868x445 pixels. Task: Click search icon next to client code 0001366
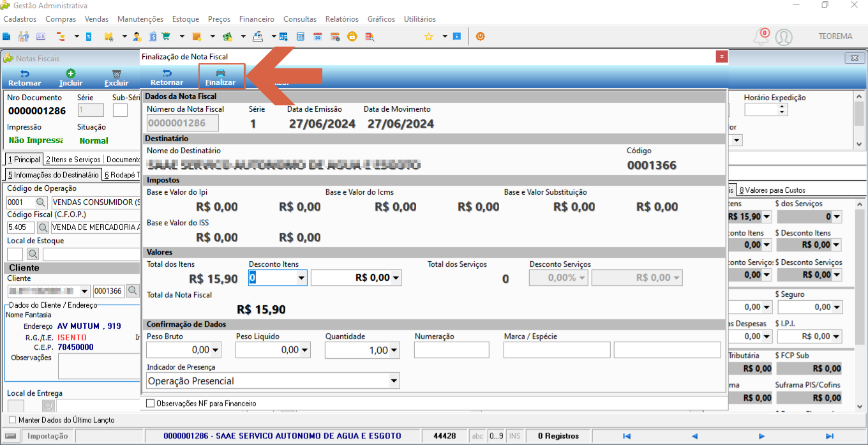(132, 290)
